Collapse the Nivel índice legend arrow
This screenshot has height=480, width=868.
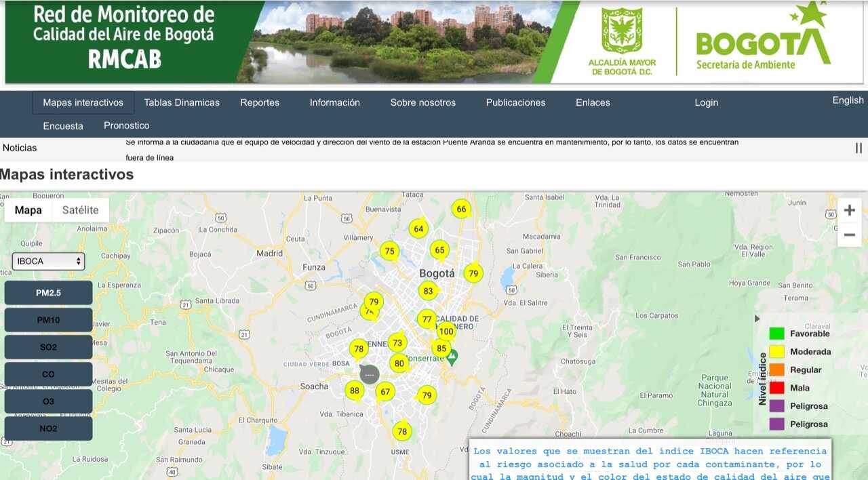(757, 319)
